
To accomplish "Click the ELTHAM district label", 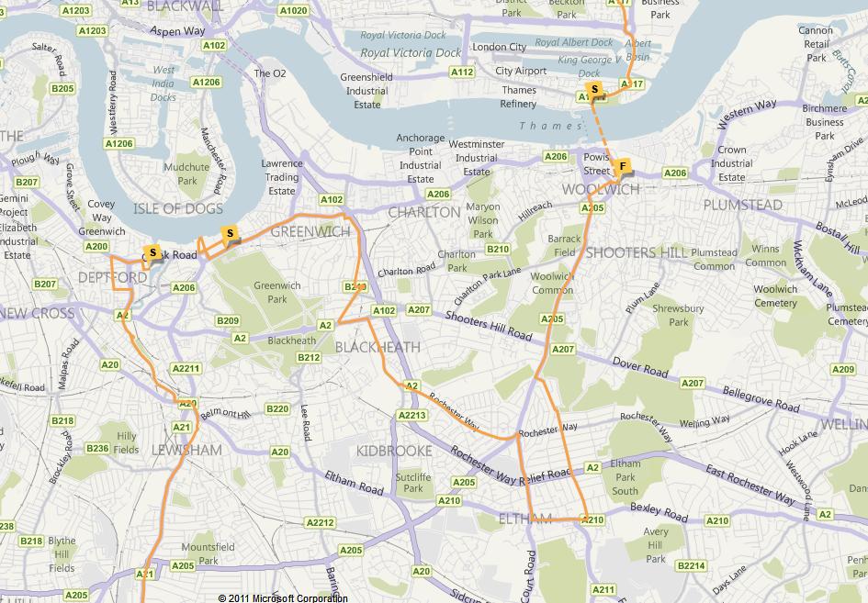I will (x=525, y=519).
